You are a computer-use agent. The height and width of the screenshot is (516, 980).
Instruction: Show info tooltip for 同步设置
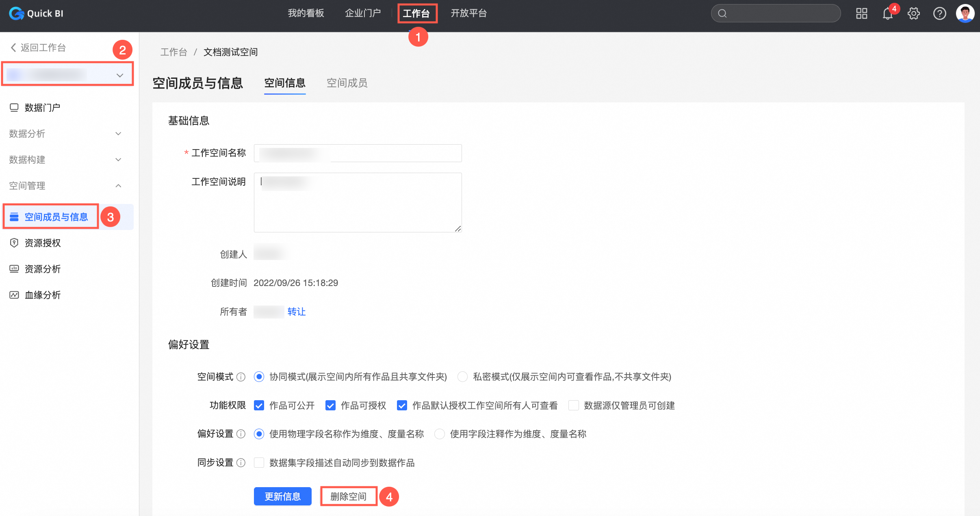click(x=241, y=463)
